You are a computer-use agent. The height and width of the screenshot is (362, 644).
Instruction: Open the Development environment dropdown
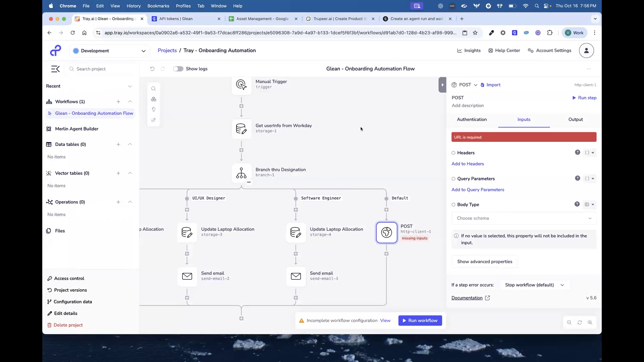tap(109, 51)
